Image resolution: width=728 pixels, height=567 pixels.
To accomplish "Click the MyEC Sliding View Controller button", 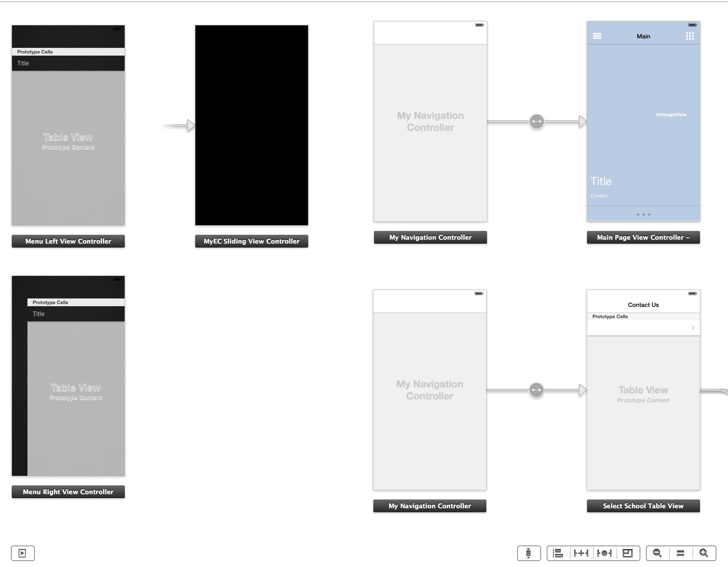I will 251,241.
